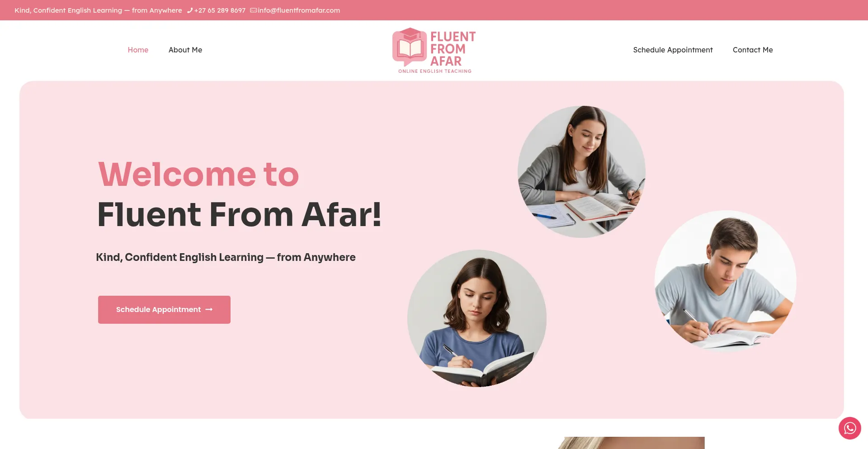This screenshot has height=449, width=868.
Task: Open the Contact Me menu item
Action: 753,50
